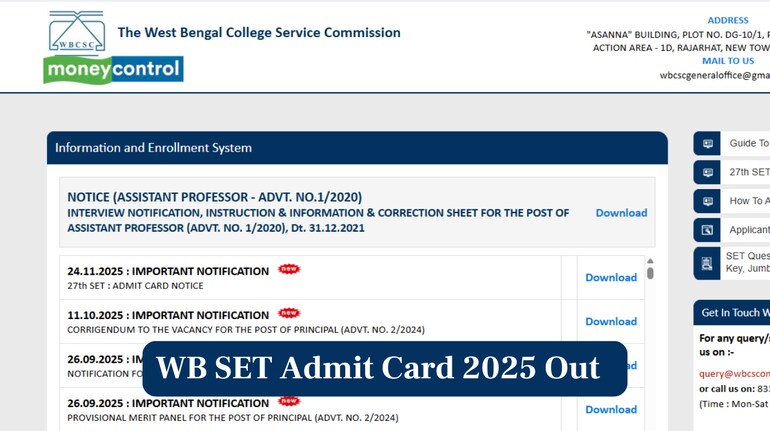The height and width of the screenshot is (431, 770).
Task: Open the Guide To sidebar menu item
Action: [x=748, y=143]
